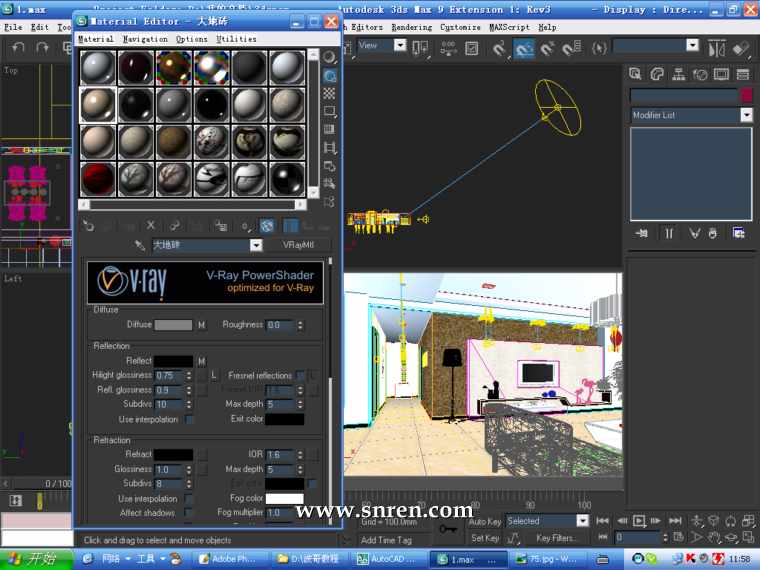The image size is (760, 570).
Task: Toggle the Backlight icon in Material Editor
Action: coord(329,75)
